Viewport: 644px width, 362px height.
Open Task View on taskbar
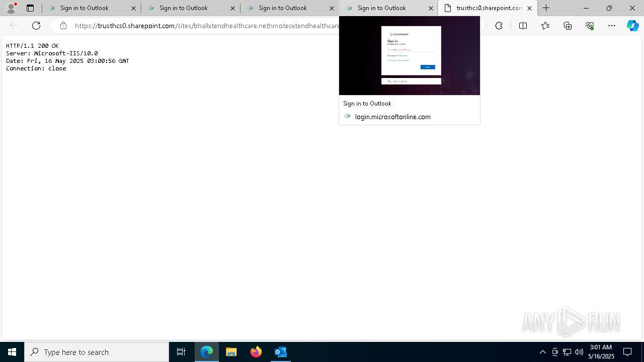[181, 352]
